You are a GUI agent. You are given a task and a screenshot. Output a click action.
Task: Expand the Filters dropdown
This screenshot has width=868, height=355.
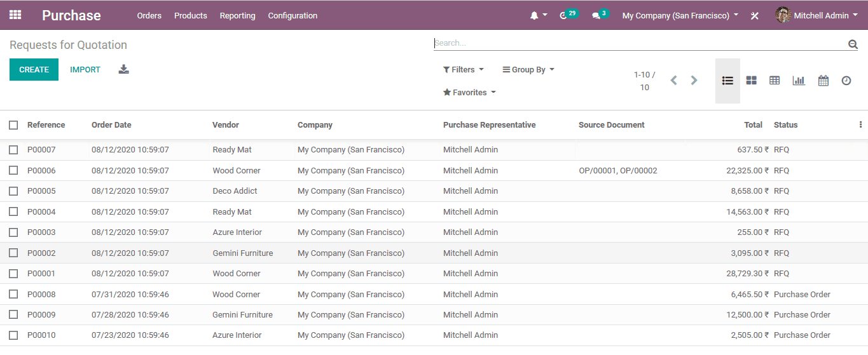463,70
